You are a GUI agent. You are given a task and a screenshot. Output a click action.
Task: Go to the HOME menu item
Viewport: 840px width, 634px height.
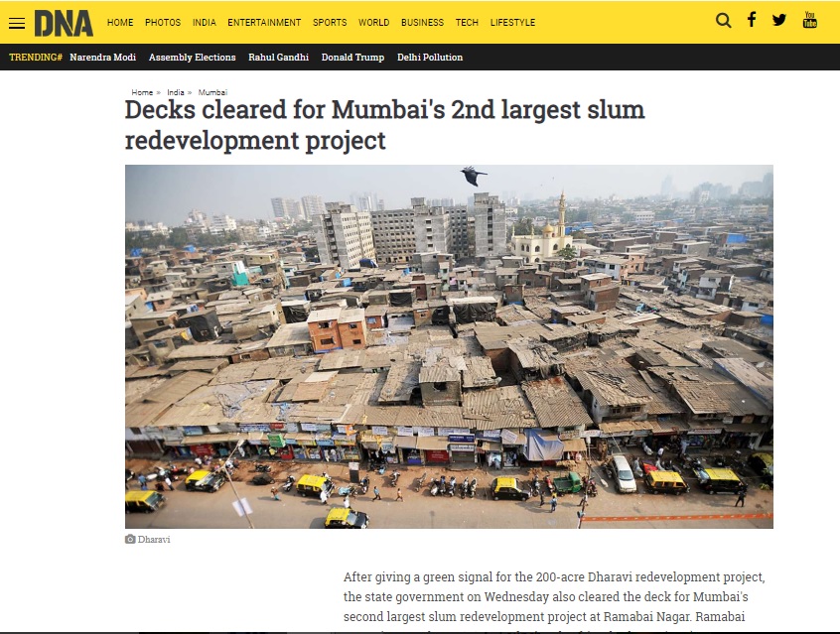(x=120, y=23)
